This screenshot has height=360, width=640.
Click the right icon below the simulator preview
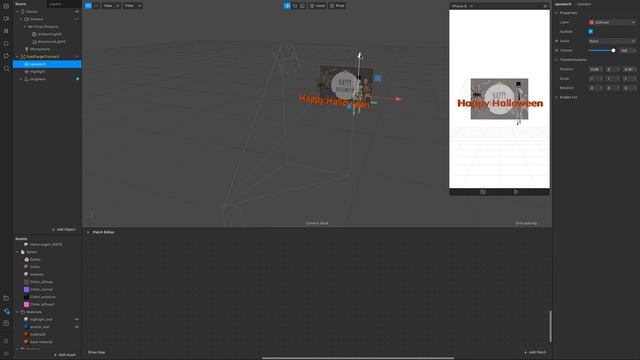[x=516, y=192]
